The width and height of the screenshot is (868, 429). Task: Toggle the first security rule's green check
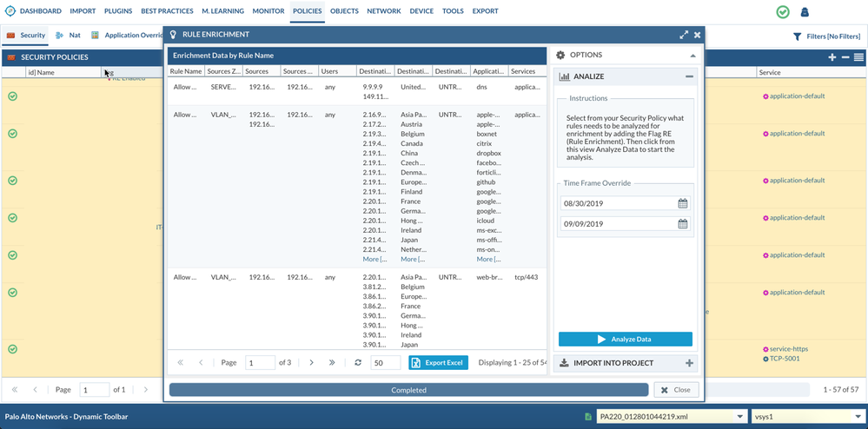tap(12, 96)
